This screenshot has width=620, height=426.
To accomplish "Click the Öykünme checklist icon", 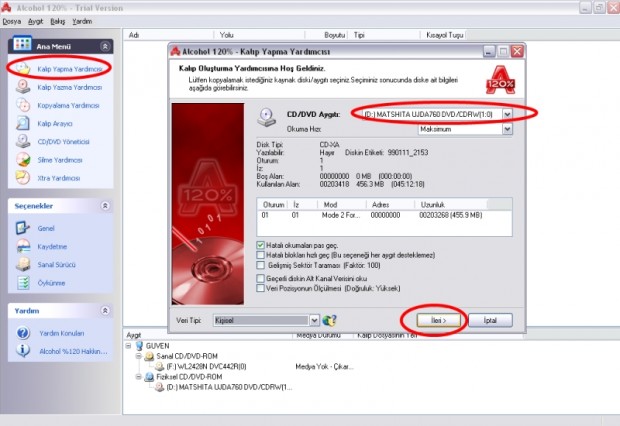I will click(x=23, y=282).
